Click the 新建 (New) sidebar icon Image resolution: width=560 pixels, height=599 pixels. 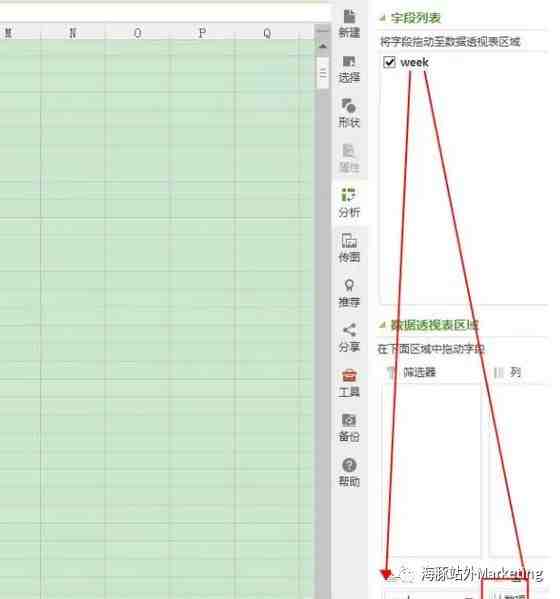(x=349, y=24)
